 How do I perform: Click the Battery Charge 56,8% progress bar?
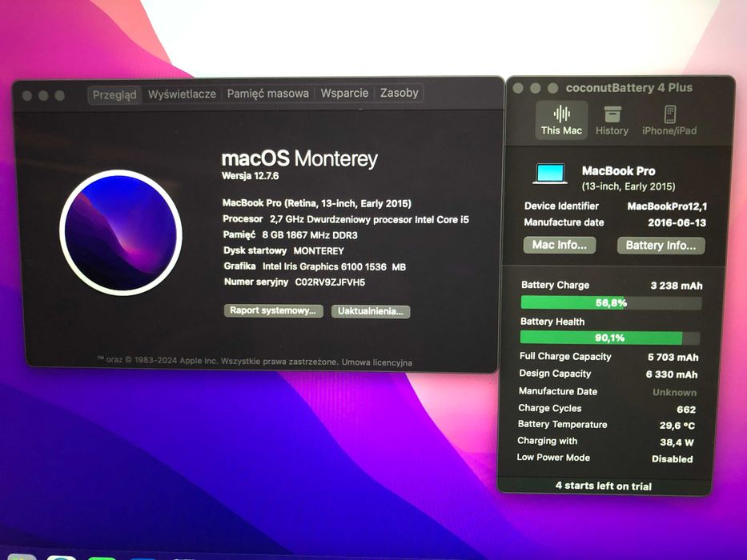click(x=611, y=303)
